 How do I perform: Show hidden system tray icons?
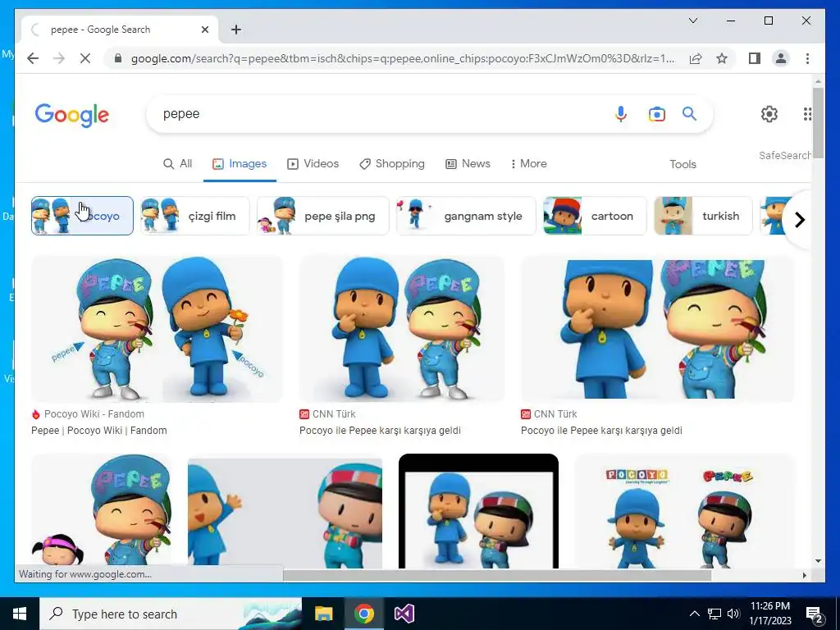coord(694,614)
